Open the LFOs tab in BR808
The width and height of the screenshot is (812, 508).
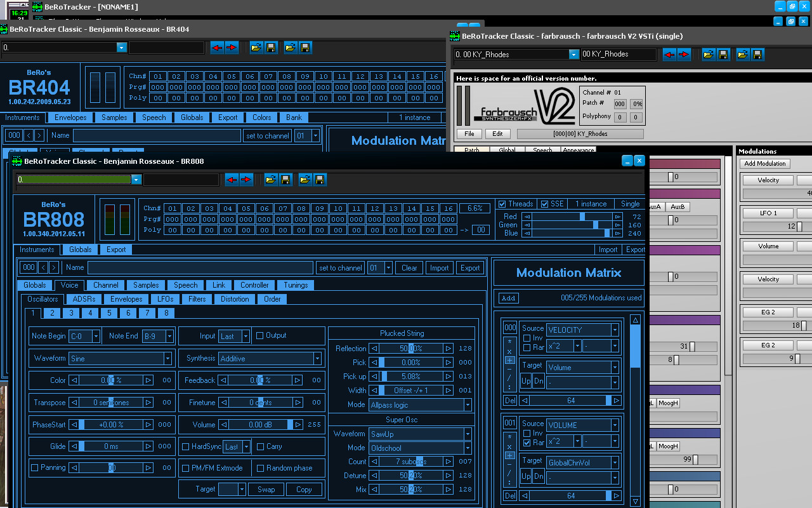166,299
